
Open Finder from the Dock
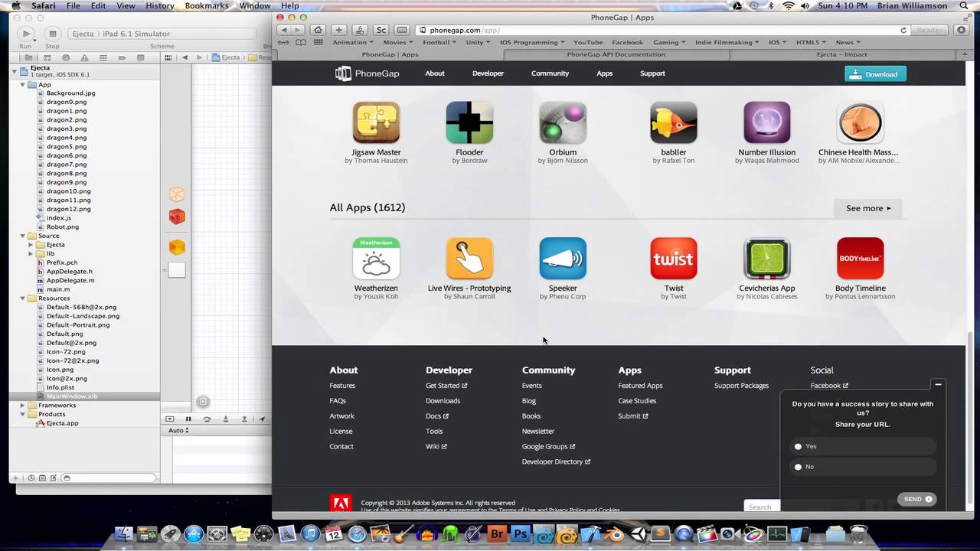point(125,534)
